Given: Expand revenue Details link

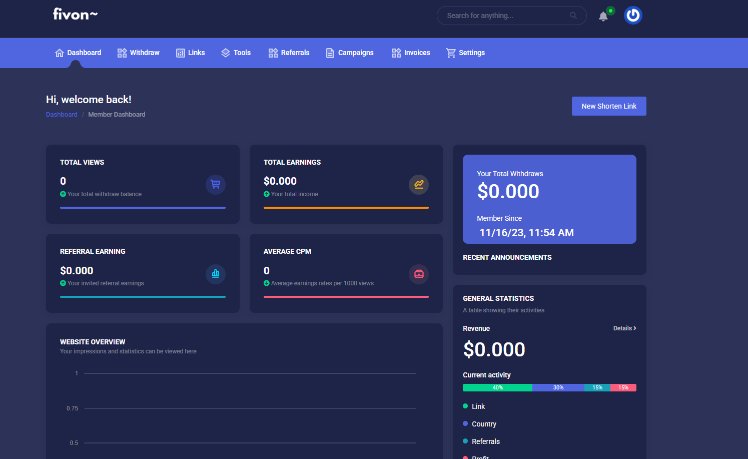Looking at the screenshot, I should tap(624, 328).
